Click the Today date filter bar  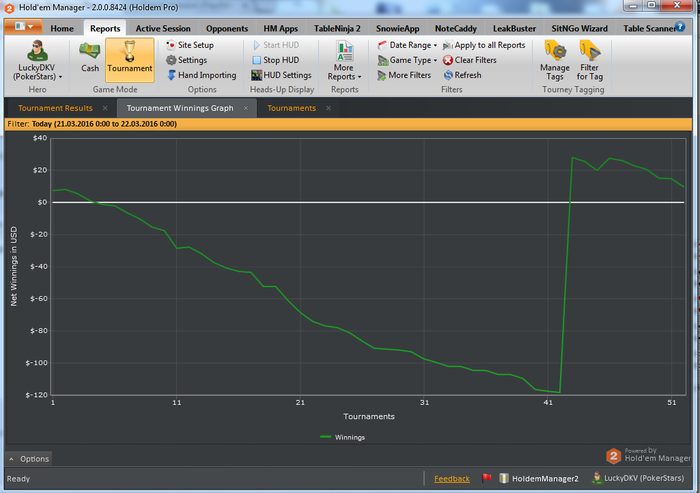coord(348,124)
